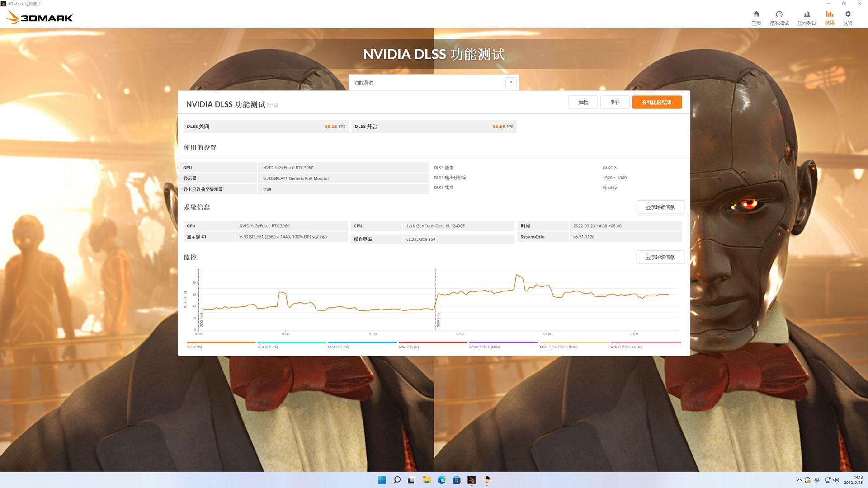
Task: Click the orange FPS legend color bar
Action: click(x=220, y=343)
